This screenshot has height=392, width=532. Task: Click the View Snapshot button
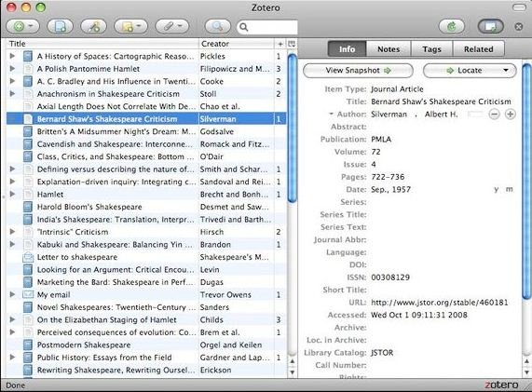tap(358, 71)
